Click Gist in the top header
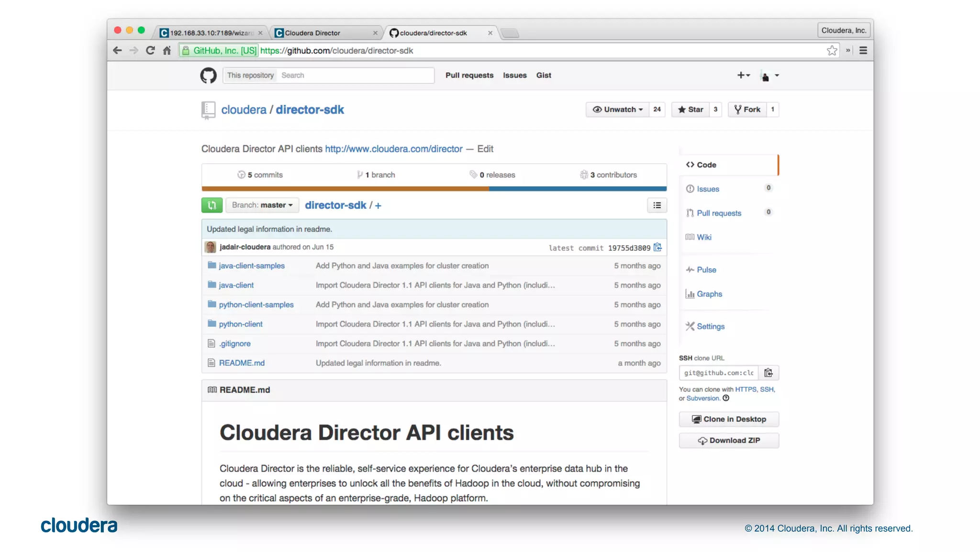This screenshot has width=980, height=552. pos(544,75)
